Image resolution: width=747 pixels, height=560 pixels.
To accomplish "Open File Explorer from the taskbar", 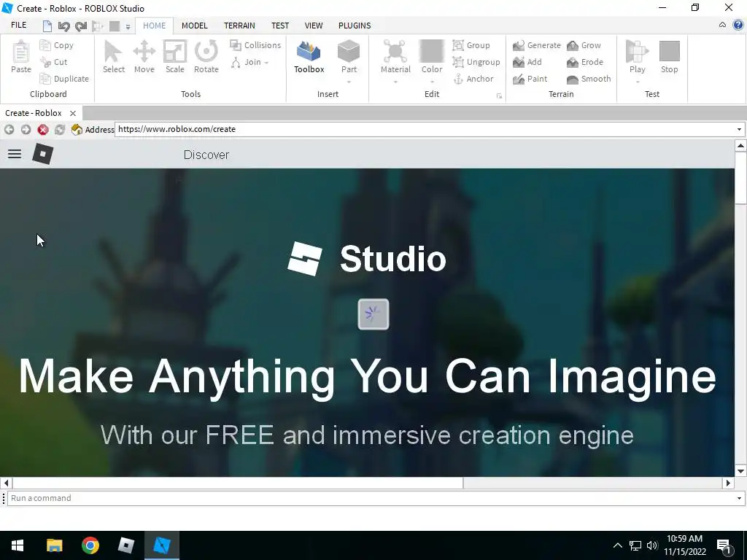I will (54, 545).
